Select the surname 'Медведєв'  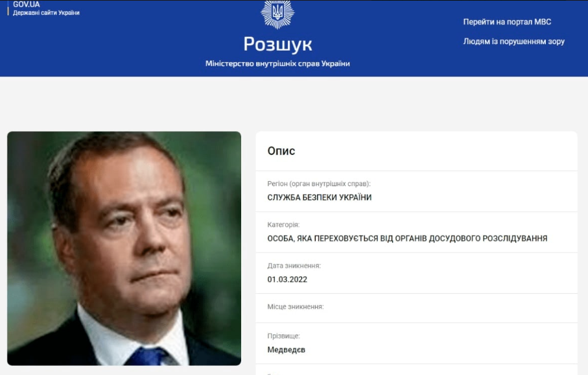pyautogui.click(x=286, y=350)
